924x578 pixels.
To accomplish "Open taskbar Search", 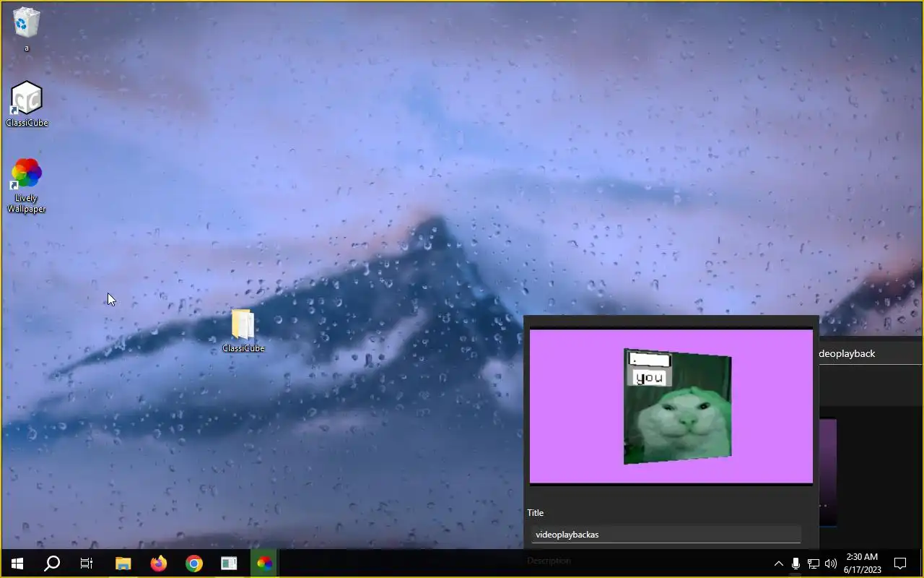I will click(52, 564).
